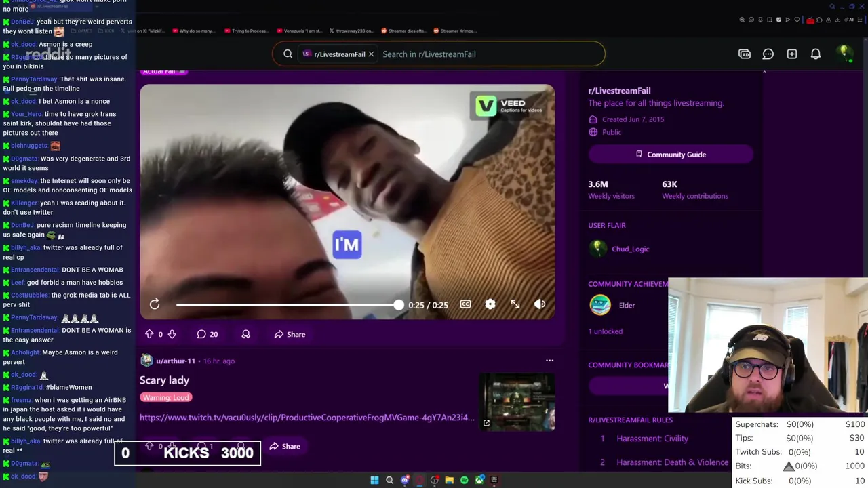Click 63K Weekly contributions stat
Viewport: 868px width, 488px height.
click(x=694, y=190)
